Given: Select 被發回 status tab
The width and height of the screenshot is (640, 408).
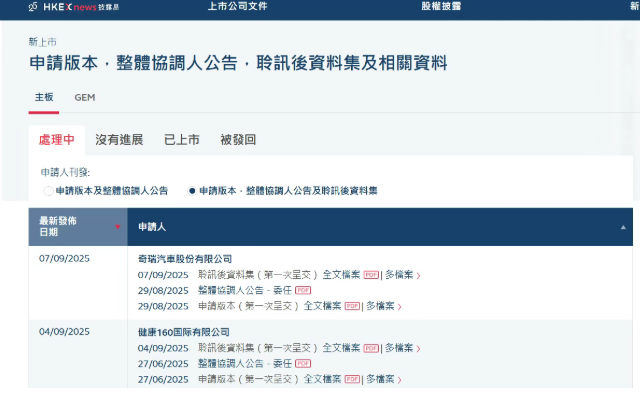Looking at the screenshot, I should click(238, 140).
